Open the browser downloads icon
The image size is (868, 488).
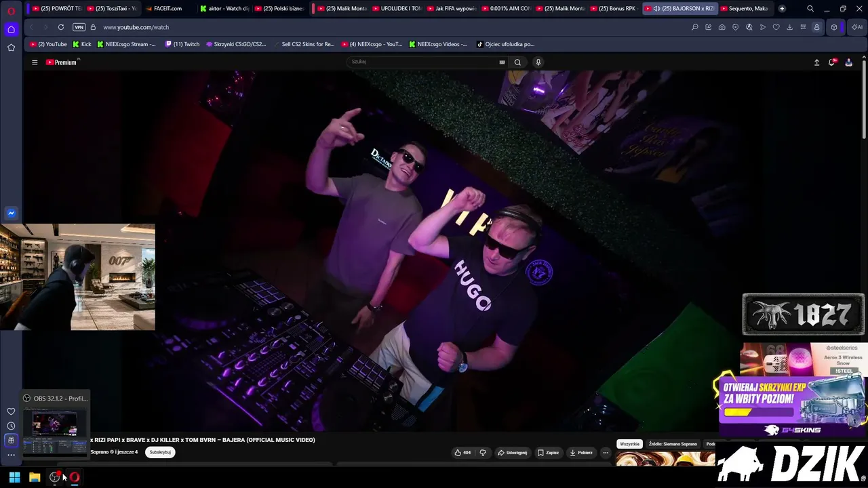[789, 27]
